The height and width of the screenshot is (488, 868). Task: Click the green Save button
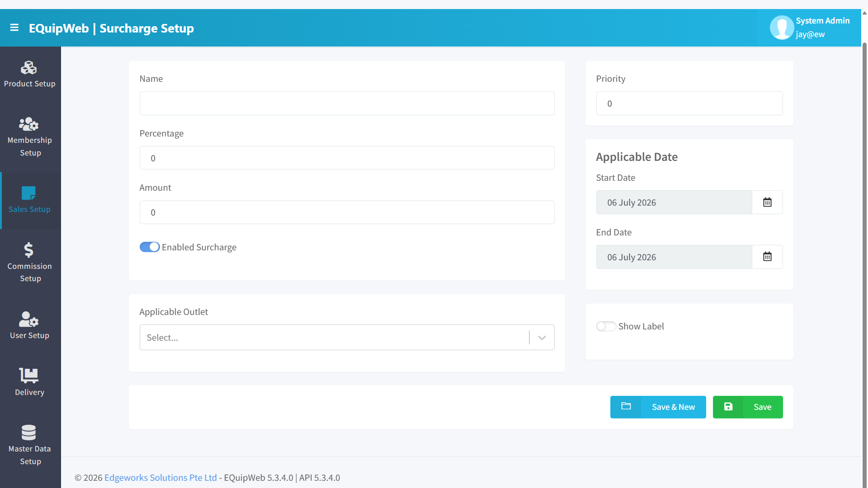(748, 407)
